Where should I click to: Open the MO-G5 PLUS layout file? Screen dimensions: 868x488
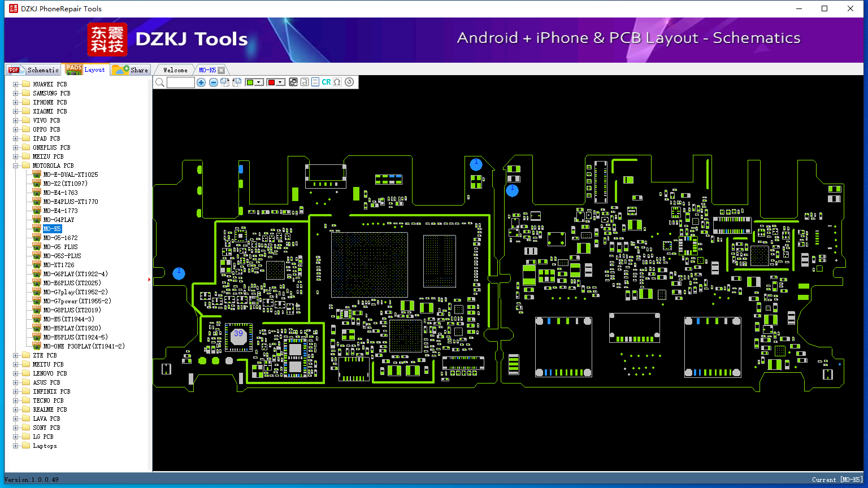(60, 247)
